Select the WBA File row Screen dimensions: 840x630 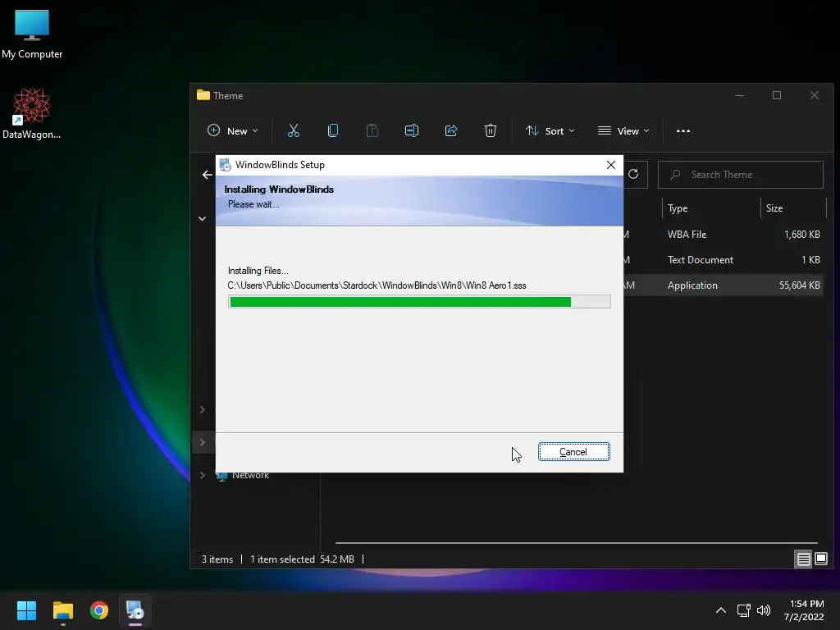click(x=724, y=234)
